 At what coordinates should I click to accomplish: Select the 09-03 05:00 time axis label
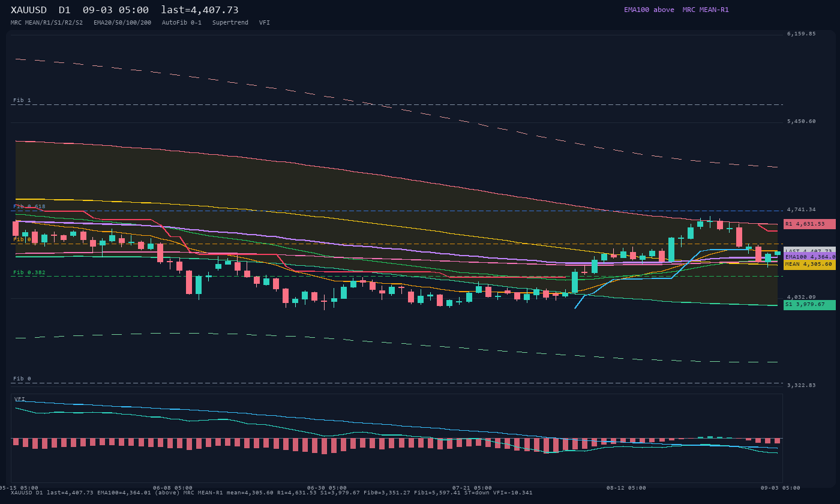[x=781, y=488]
